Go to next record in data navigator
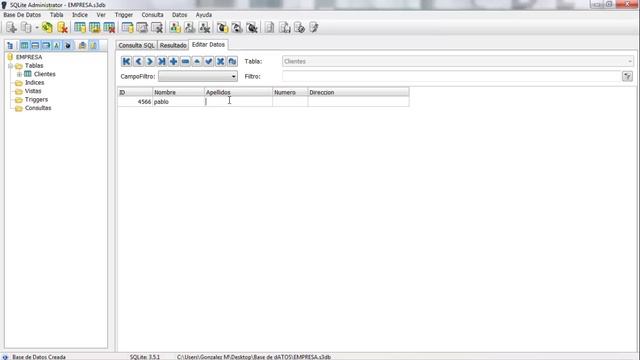 150,61
